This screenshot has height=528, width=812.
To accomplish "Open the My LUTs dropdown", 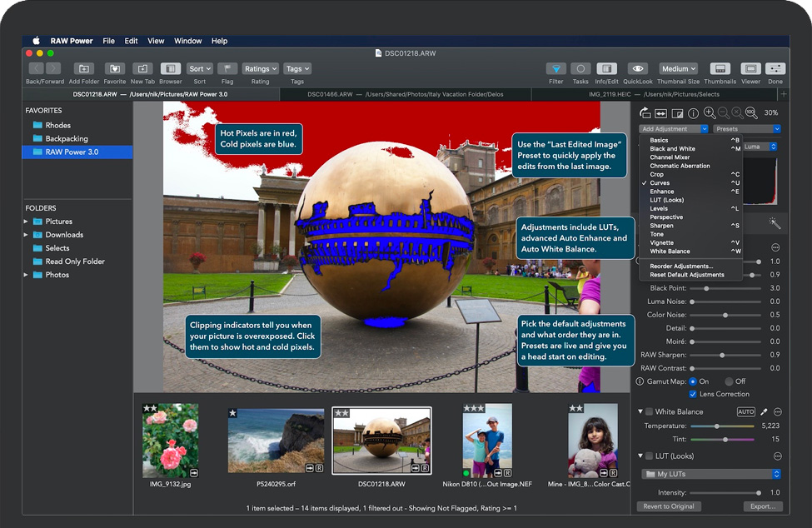I will click(x=710, y=474).
